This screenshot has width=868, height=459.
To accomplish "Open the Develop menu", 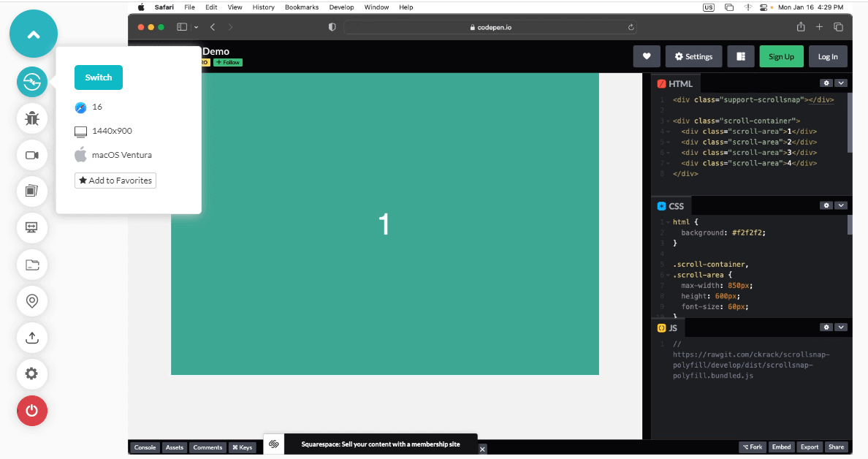I will click(x=341, y=7).
